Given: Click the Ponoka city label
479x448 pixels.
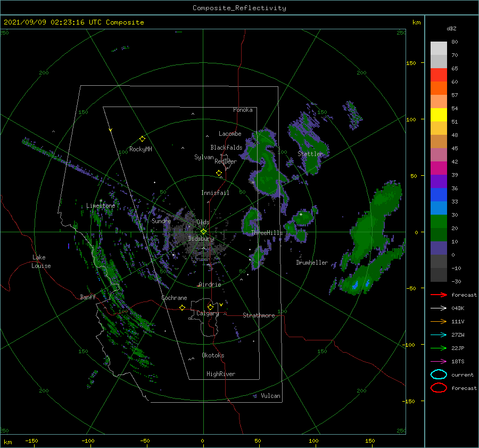Looking at the screenshot, I should [243, 110].
